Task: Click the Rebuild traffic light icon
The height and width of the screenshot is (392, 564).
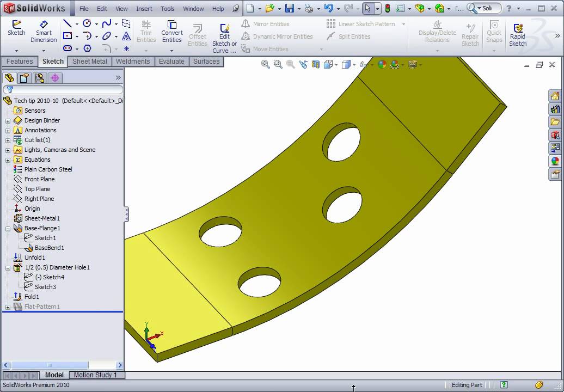Action: point(388,8)
